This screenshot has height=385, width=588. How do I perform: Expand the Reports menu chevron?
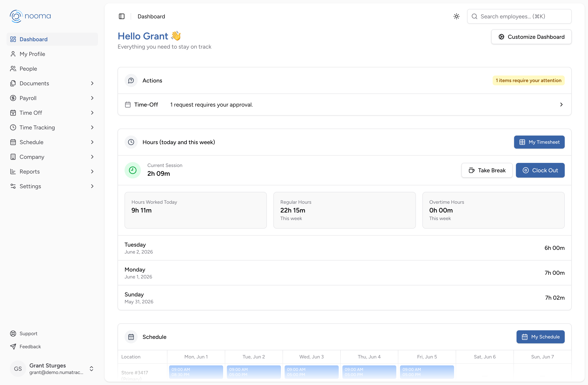pyautogui.click(x=92, y=171)
